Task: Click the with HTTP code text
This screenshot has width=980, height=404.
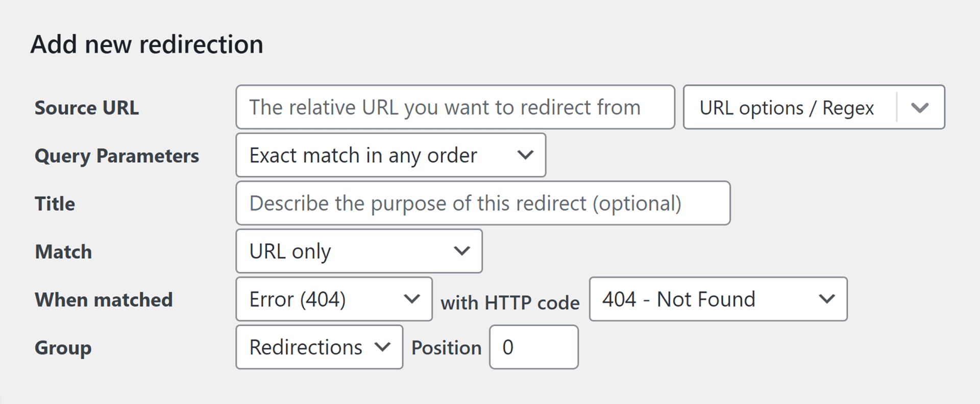Action: pyautogui.click(x=510, y=302)
